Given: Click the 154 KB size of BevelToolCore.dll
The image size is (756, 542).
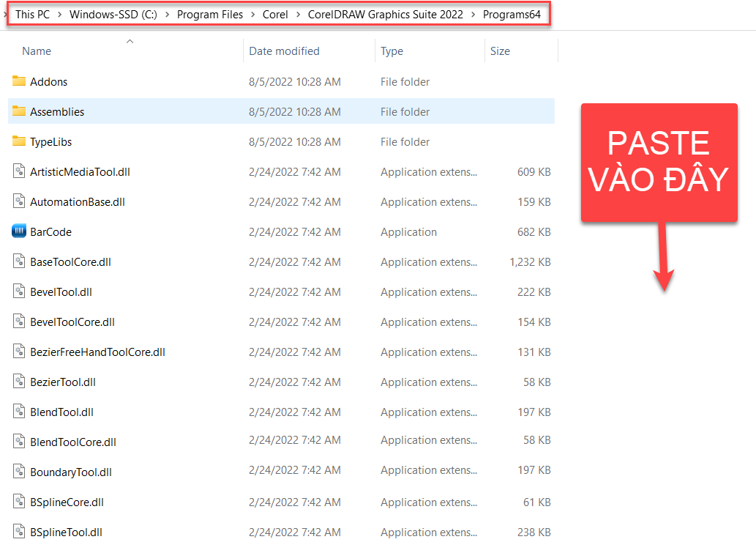Looking at the screenshot, I should tap(534, 322).
